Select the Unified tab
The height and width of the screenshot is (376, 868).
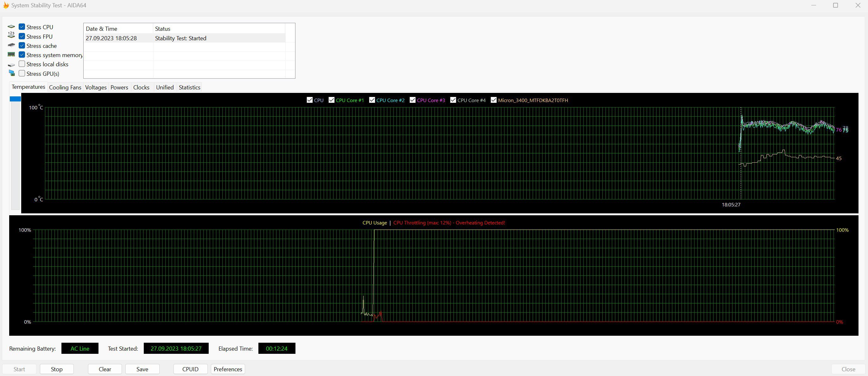pos(164,87)
